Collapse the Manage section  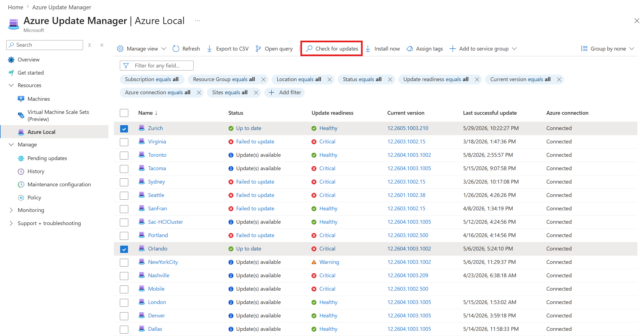click(11, 145)
